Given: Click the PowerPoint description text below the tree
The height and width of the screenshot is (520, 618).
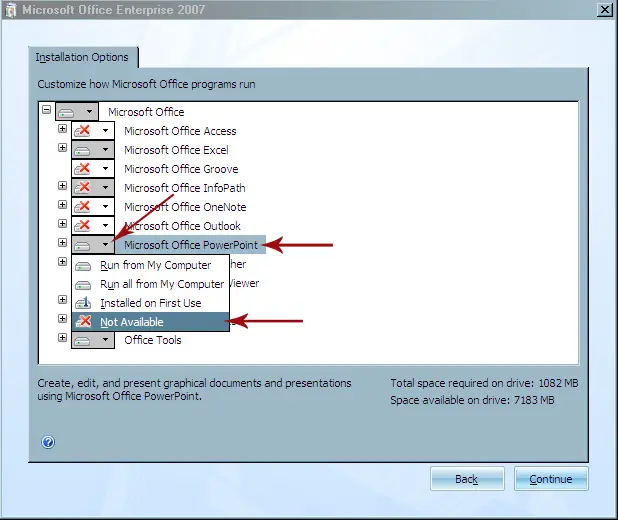Looking at the screenshot, I should point(194,389).
